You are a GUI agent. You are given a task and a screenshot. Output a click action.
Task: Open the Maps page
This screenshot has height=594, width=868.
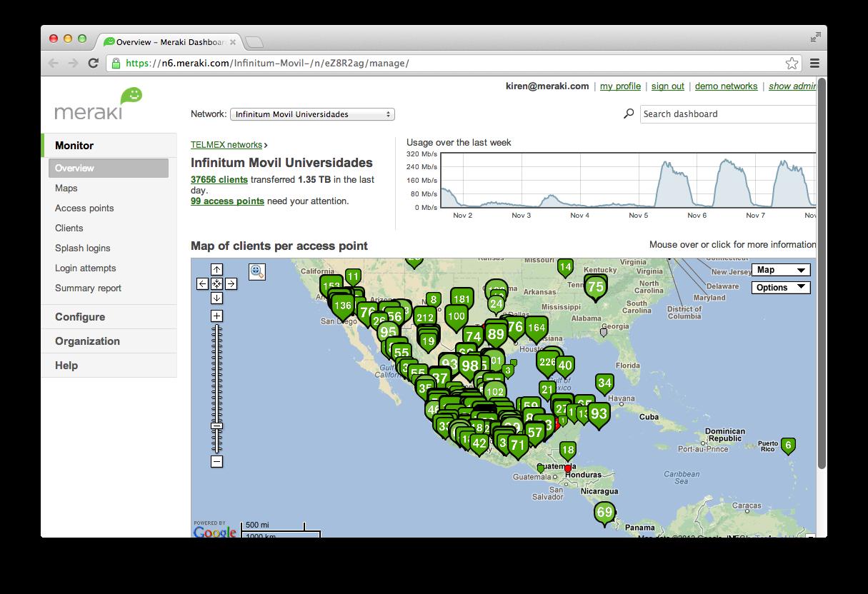[66, 188]
